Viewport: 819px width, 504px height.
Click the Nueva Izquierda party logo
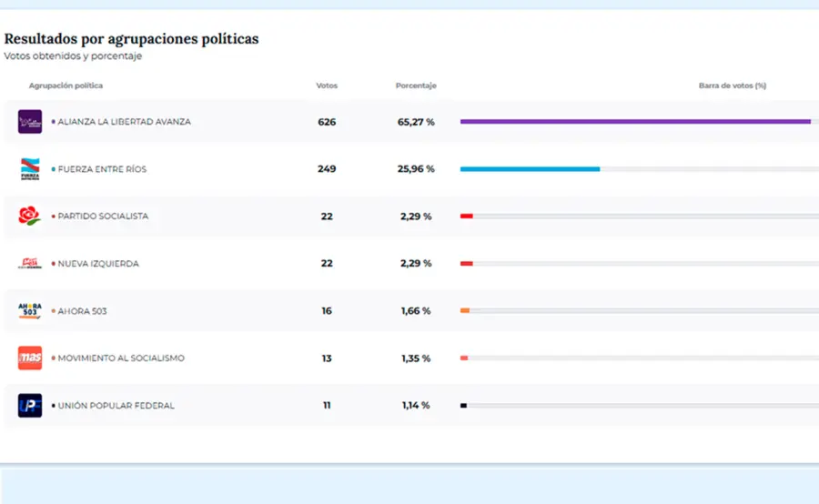[x=30, y=264]
